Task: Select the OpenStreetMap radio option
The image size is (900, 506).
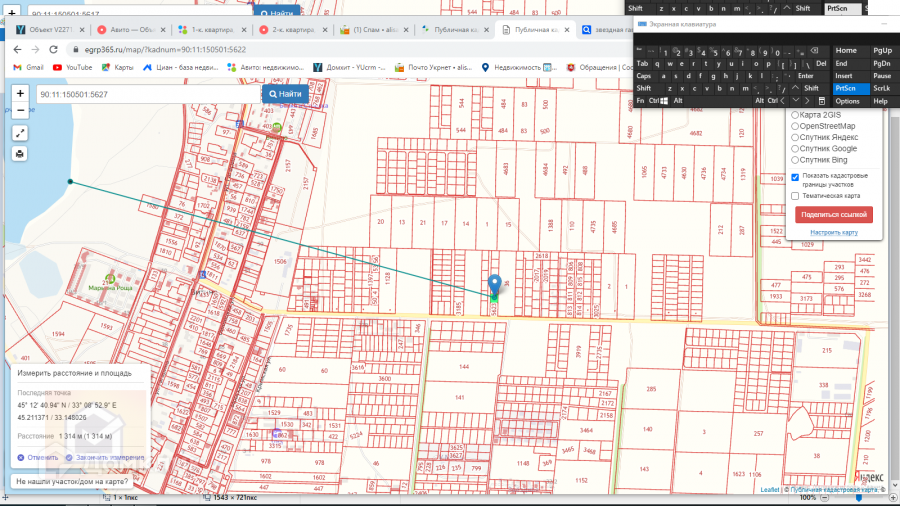Action: 796,126
